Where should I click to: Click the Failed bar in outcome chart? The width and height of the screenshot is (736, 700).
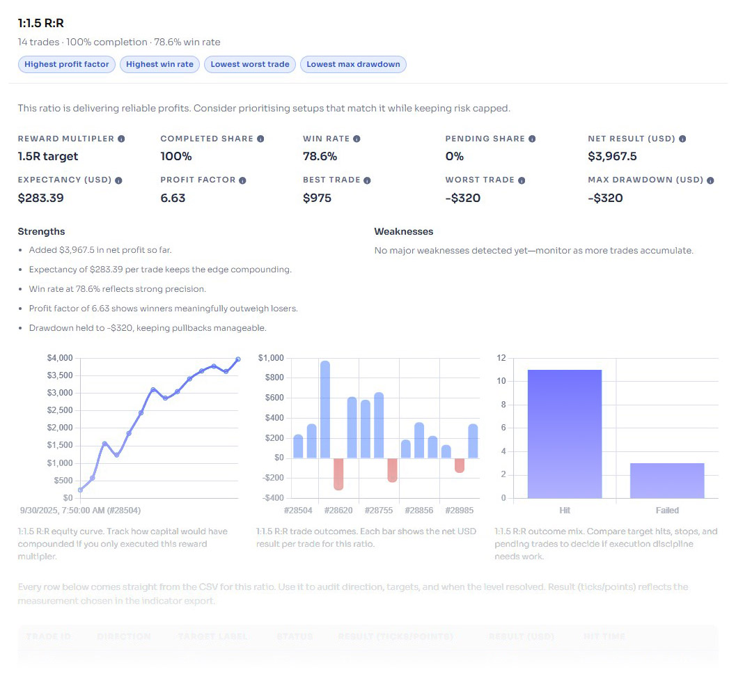667,481
